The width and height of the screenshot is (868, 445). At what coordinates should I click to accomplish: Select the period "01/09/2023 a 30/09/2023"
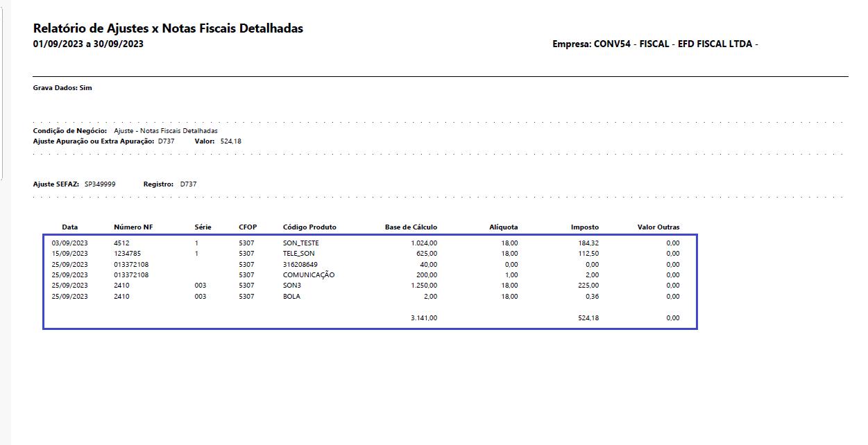coord(88,44)
